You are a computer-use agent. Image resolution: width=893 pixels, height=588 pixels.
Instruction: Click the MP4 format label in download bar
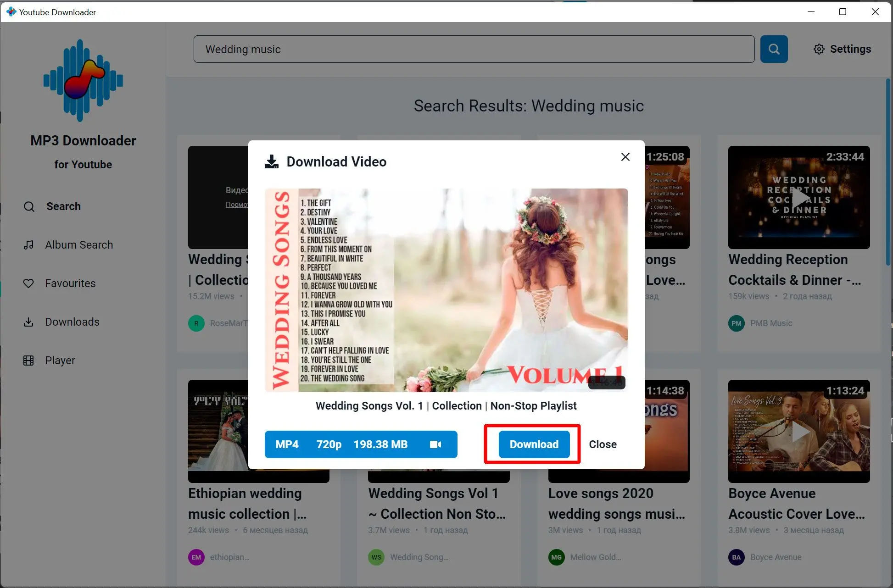[287, 444]
